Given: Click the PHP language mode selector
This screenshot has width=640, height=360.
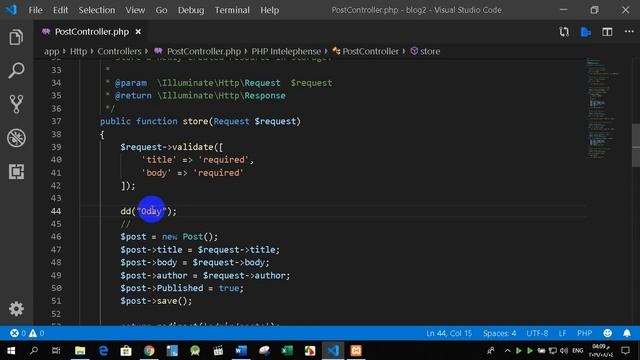Looking at the screenshot, I should [x=584, y=333].
